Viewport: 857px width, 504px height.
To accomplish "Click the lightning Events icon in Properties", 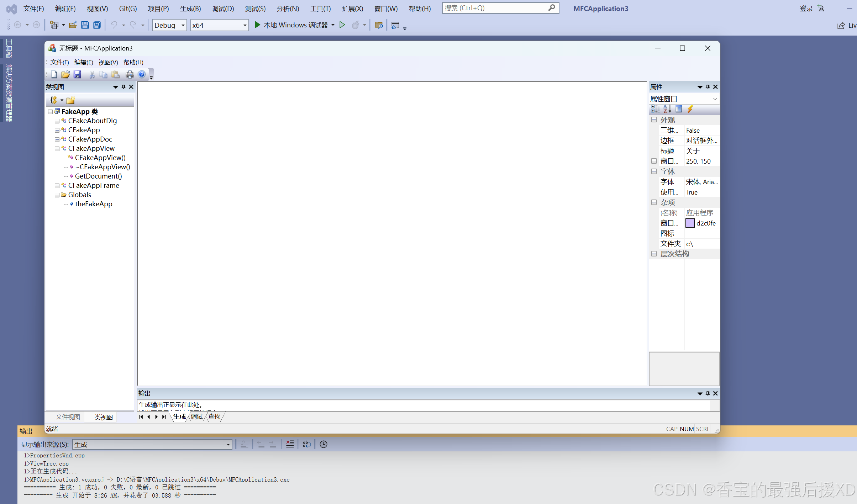I will pos(690,109).
